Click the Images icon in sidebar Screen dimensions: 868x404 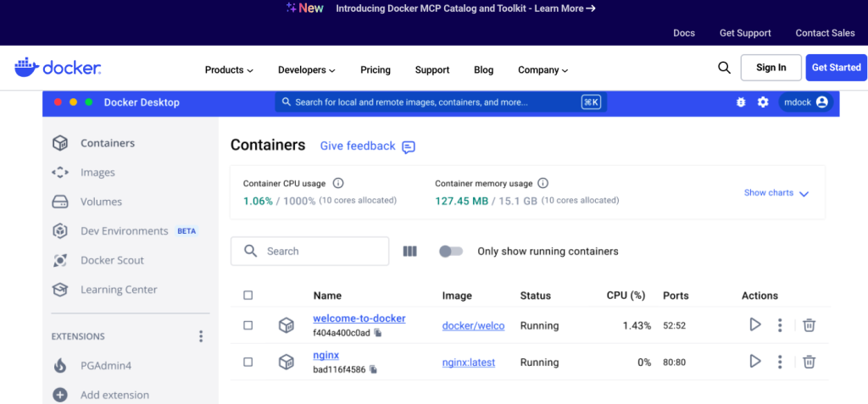pos(60,173)
